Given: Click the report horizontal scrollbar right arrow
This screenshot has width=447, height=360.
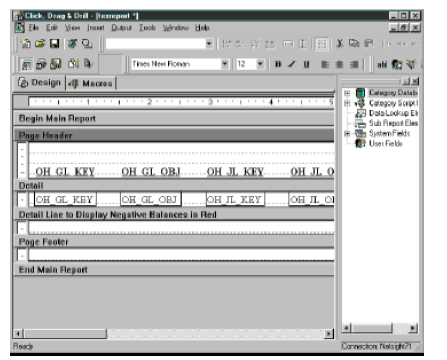Looking at the screenshot, I should pyautogui.click(x=329, y=334).
